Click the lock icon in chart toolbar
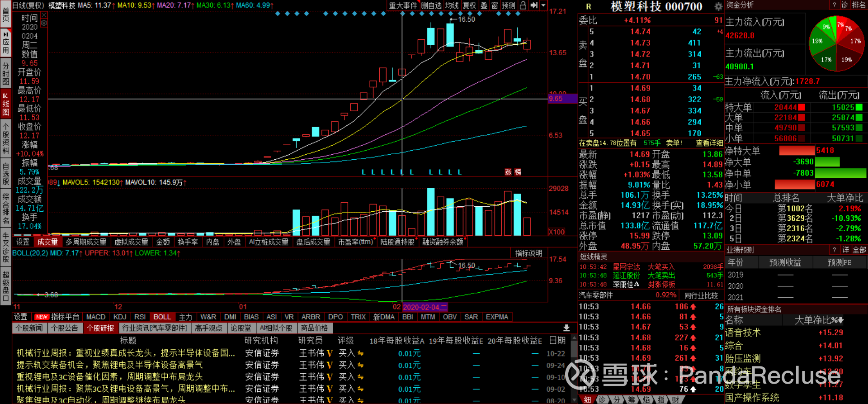868x404 pixels. 523,5
